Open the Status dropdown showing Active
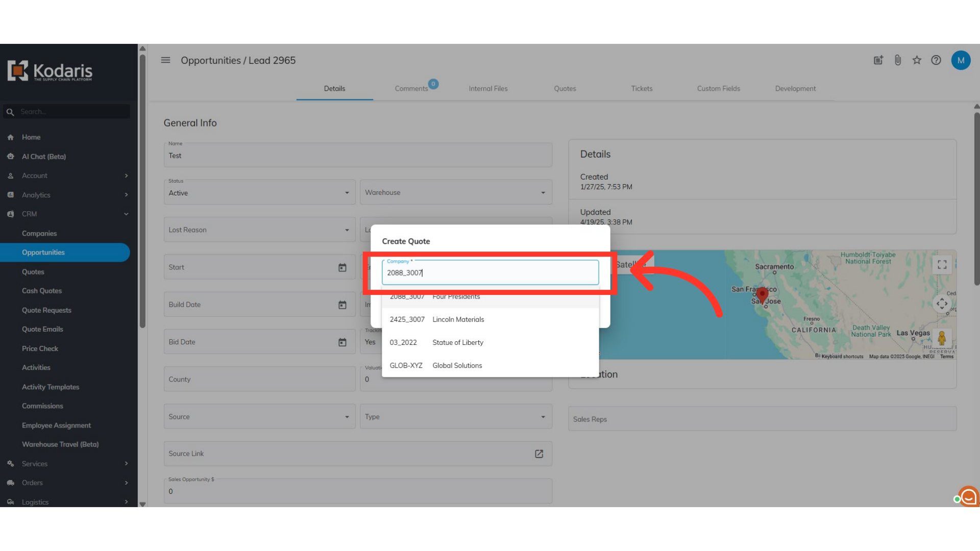This screenshot has width=980, height=551. pyautogui.click(x=259, y=193)
